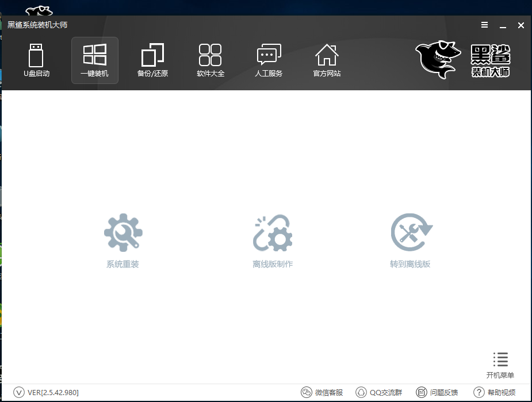The height and width of the screenshot is (402, 532).
Task: Click the VER[2.5.42.980] version text
Action: (x=53, y=392)
